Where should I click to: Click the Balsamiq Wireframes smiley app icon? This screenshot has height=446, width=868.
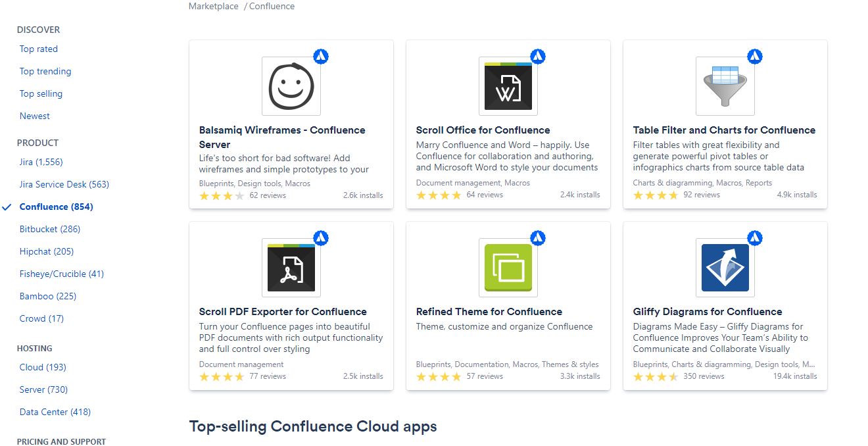coord(291,86)
